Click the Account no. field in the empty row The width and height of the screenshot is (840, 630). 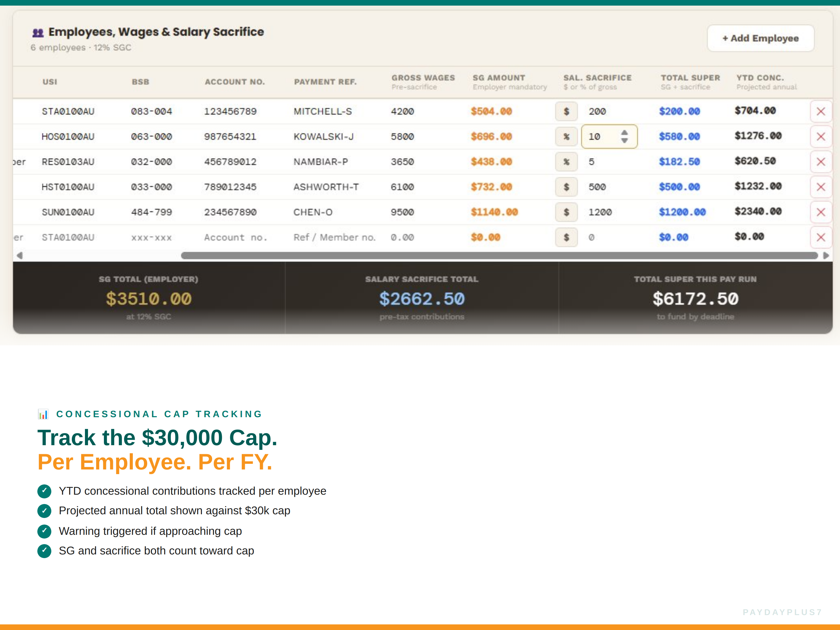point(236,237)
